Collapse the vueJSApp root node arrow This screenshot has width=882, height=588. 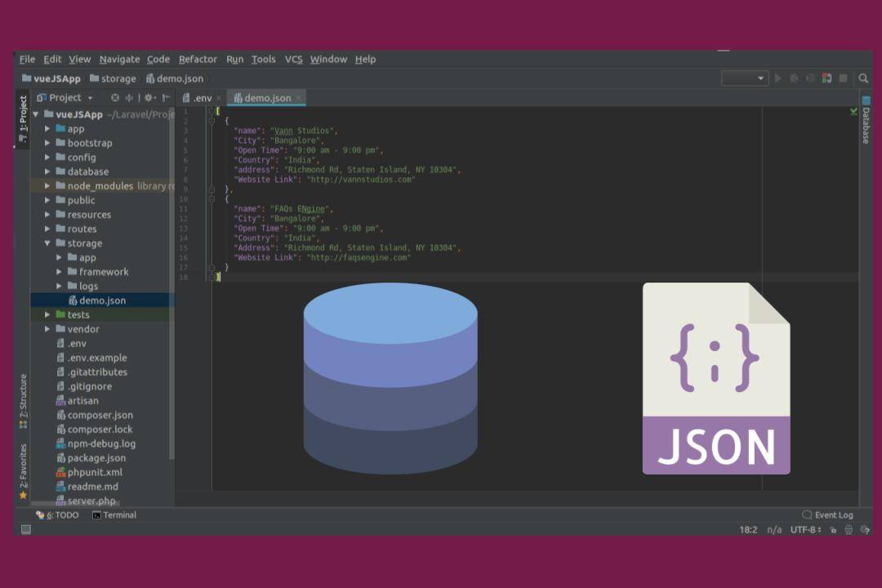(x=36, y=114)
